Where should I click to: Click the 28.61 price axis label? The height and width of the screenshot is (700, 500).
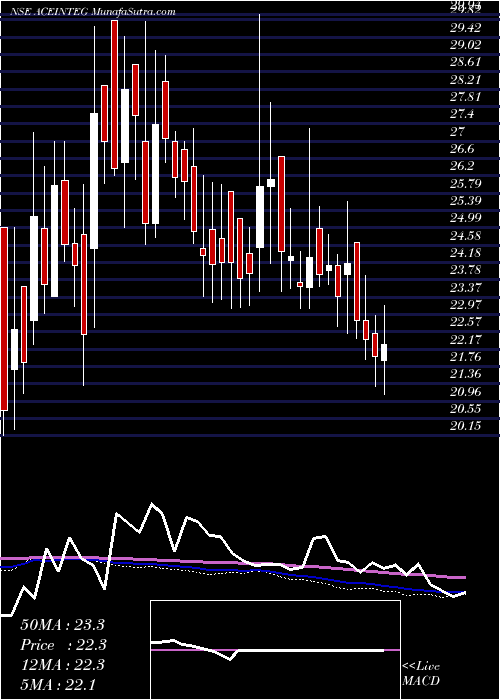tap(465, 62)
